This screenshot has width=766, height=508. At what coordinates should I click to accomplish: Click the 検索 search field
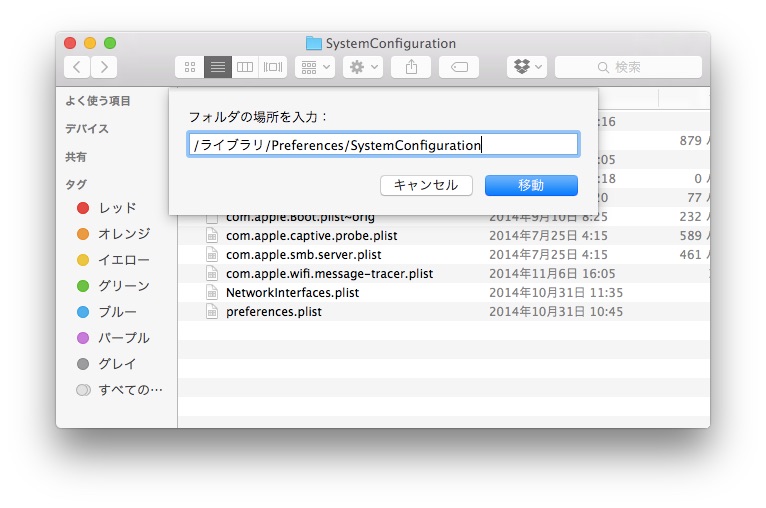coord(628,67)
